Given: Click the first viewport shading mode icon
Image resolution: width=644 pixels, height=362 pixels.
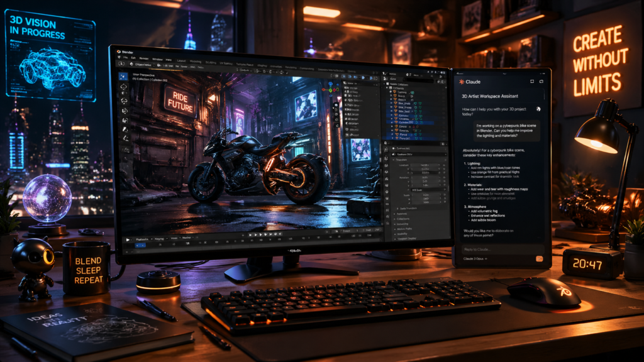Looking at the screenshot, I should point(343,77).
